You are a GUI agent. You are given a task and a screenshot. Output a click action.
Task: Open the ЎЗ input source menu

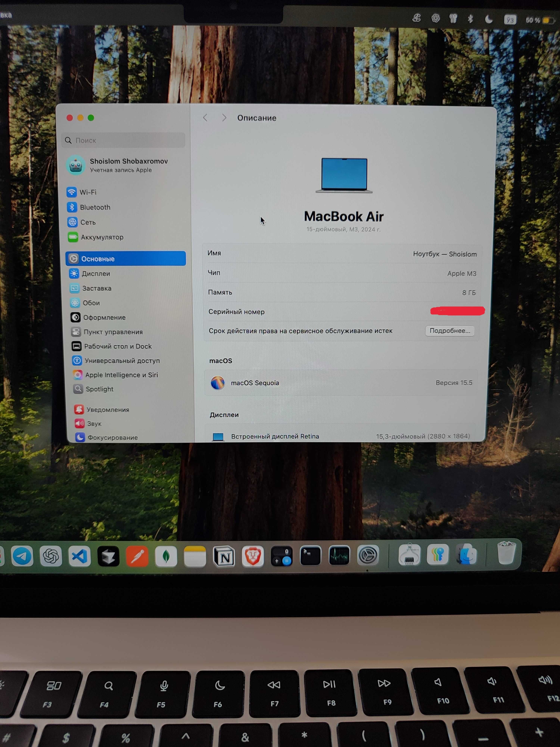pos(510,20)
